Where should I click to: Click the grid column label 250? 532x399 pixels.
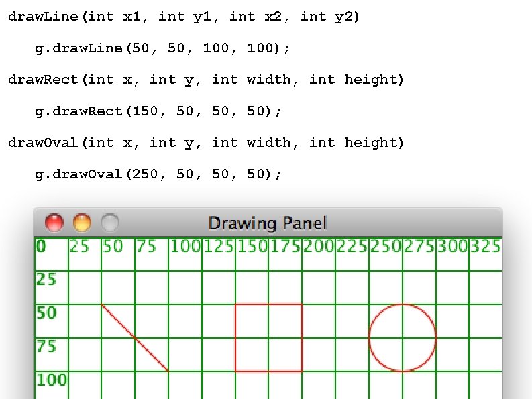[x=386, y=246]
